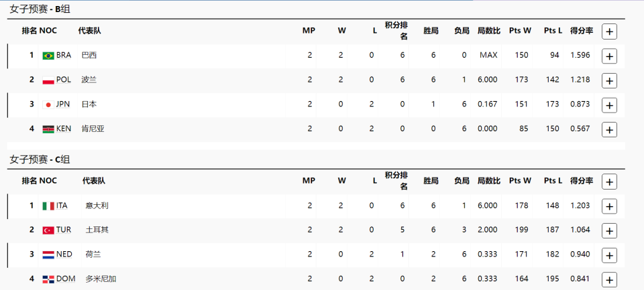Viewport: 644px width, 290px height.
Task: Click the Italy flag icon
Action: (48, 206)
